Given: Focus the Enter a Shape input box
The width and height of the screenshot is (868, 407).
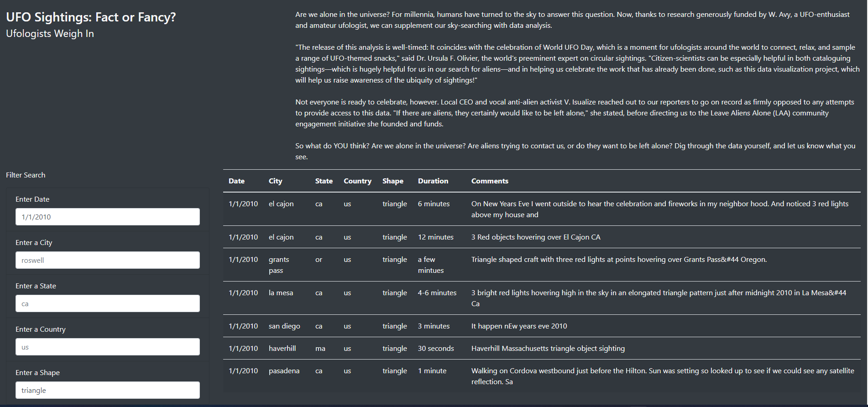Looking at the screenshot, I should pos(108,390).
